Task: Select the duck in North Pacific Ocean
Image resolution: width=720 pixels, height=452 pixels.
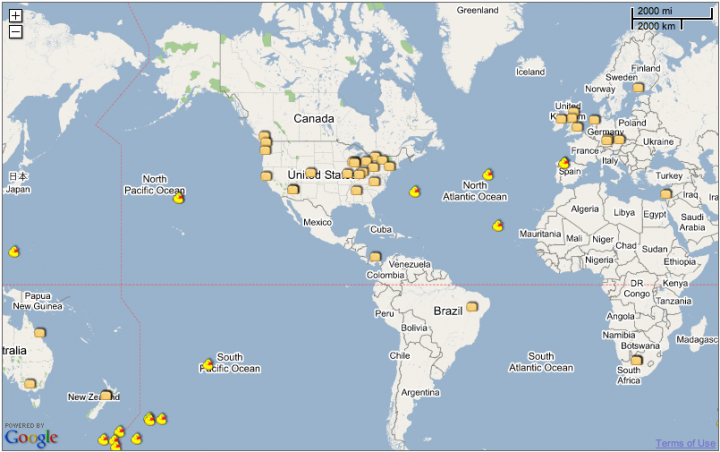Action: coord(179,198)
